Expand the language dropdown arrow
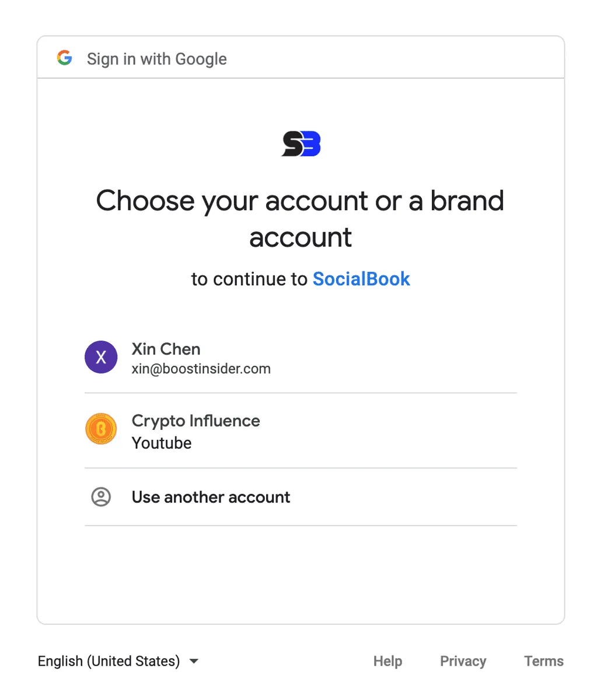The width and height of the screenshot is (604, 700). tap(194, 661)
